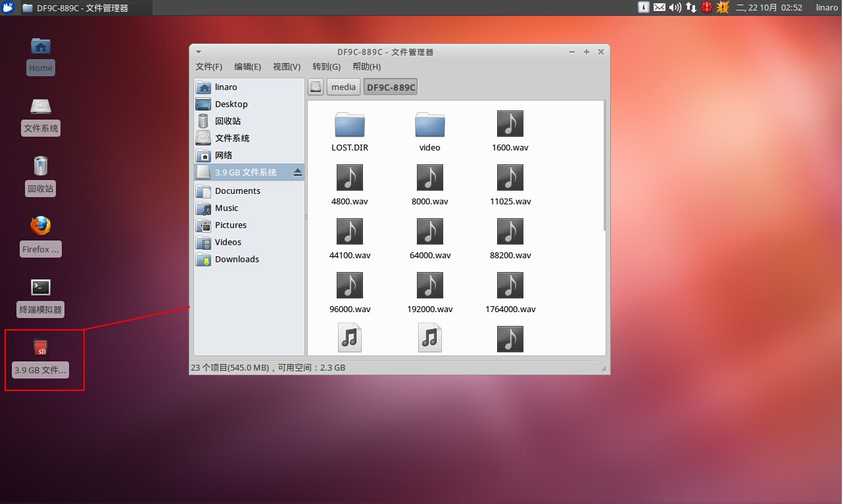Select Downloads in the sidebar
Screen dimensions: 843x504
click(x=237, y=259)
